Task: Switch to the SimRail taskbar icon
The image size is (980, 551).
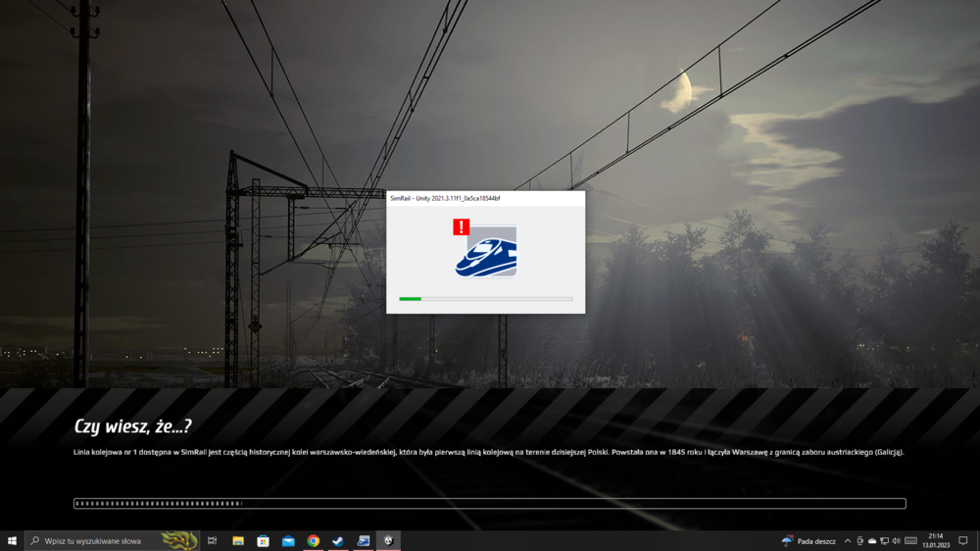Action: click(364, 541)
